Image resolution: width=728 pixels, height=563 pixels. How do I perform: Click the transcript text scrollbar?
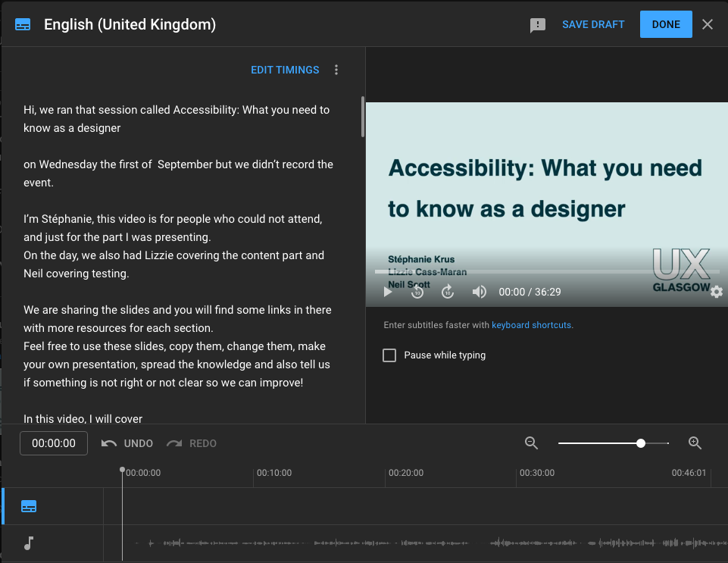(x=363, y=117)
